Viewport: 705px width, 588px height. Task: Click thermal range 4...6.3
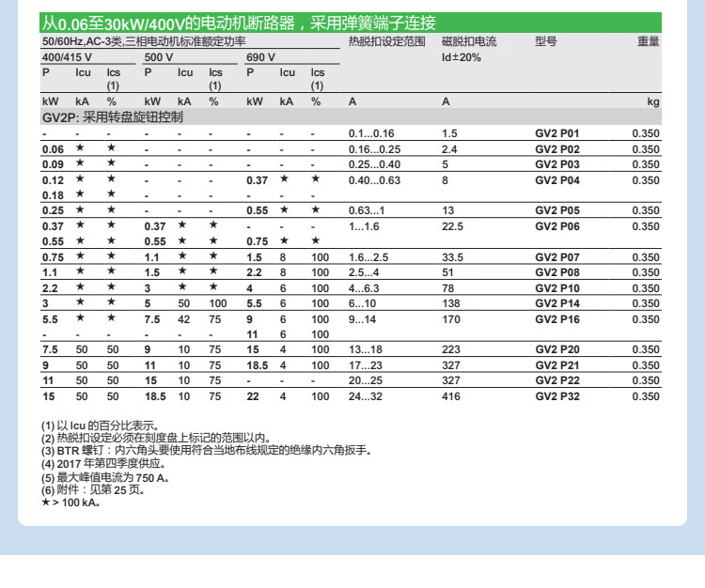coord(364,288)
